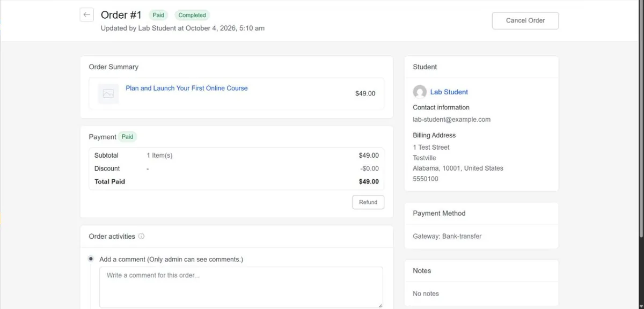Click the comment timeline bullet marker
Image resolution: width=644 pixels, height=309 pixels.
click(91, 259)
